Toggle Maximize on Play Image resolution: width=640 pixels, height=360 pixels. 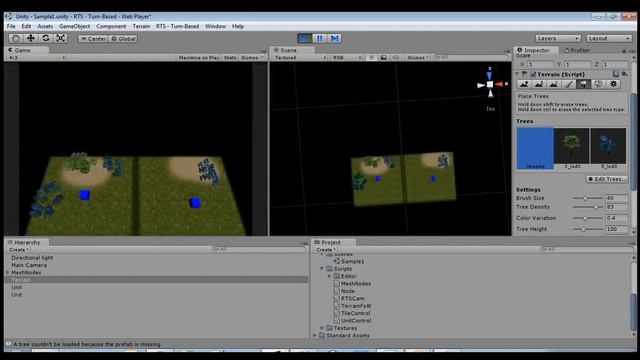[199, 58]
